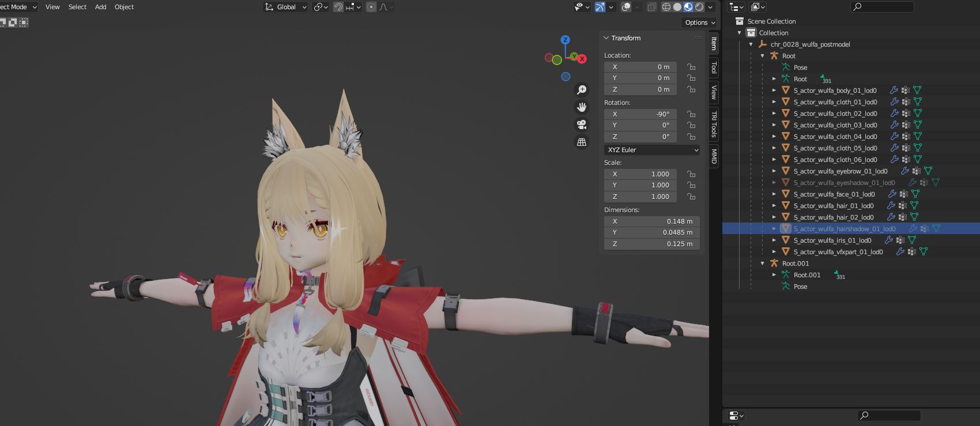This screenshot has width=980, height=426.
Task: Toggle viewport overlays button
Action: click(626, 7)
